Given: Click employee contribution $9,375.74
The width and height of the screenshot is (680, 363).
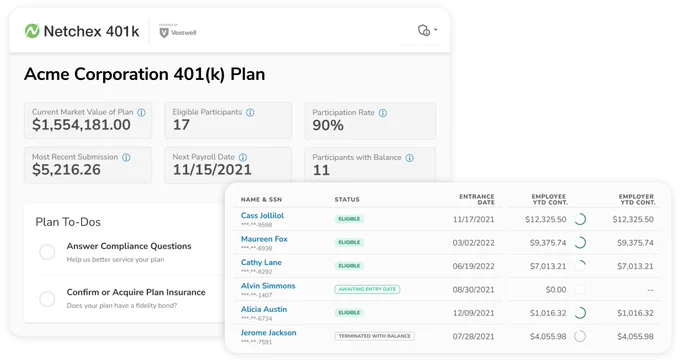Looking at the screenshot, I should [548, 243].
